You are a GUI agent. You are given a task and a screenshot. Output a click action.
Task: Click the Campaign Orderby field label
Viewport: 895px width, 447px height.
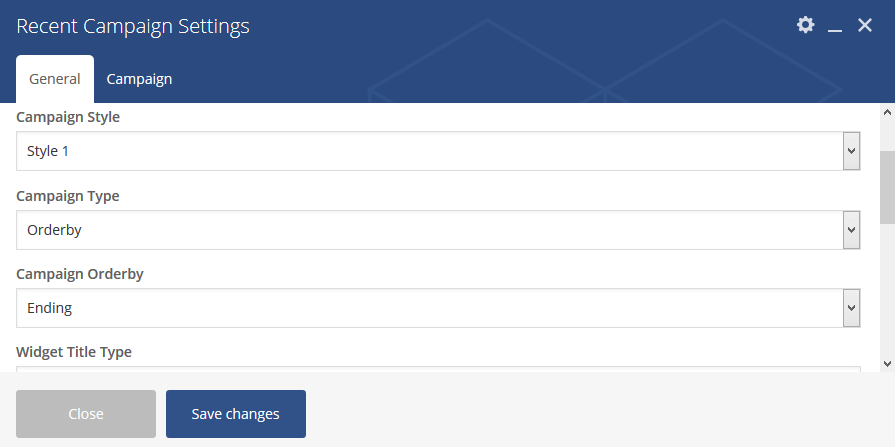80,274
